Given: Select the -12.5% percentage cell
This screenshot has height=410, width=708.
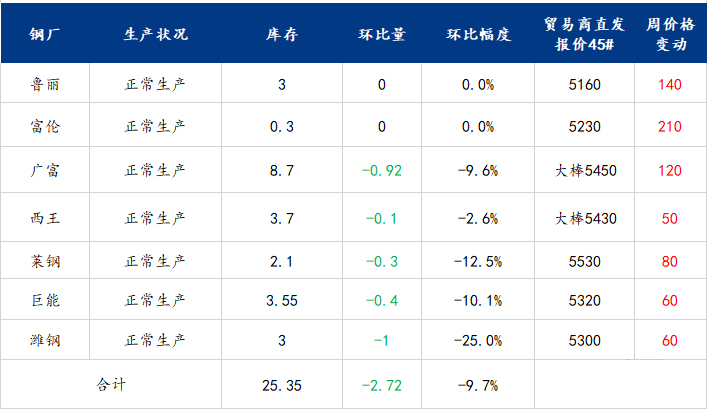Looking at the screenshot, I should tap(478, 262).
